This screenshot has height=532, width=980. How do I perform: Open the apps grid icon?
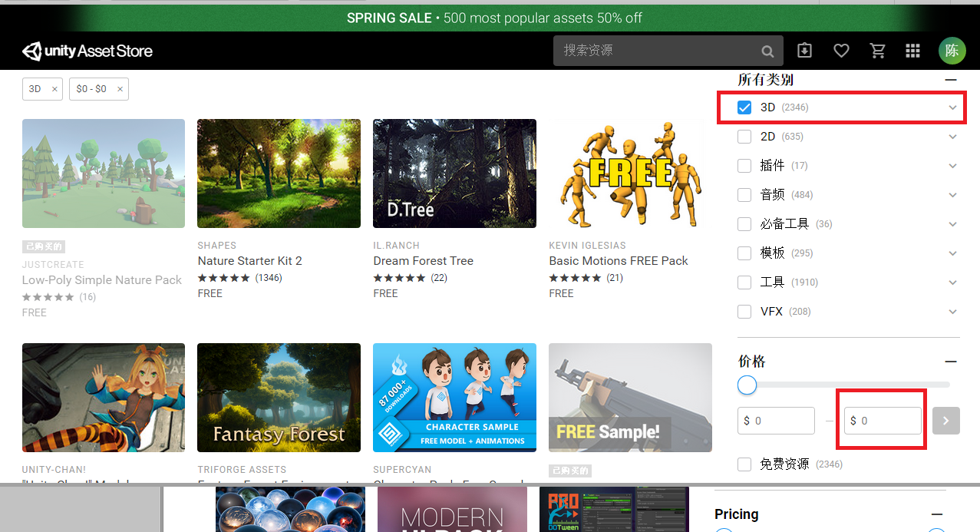tap(912, 51)
